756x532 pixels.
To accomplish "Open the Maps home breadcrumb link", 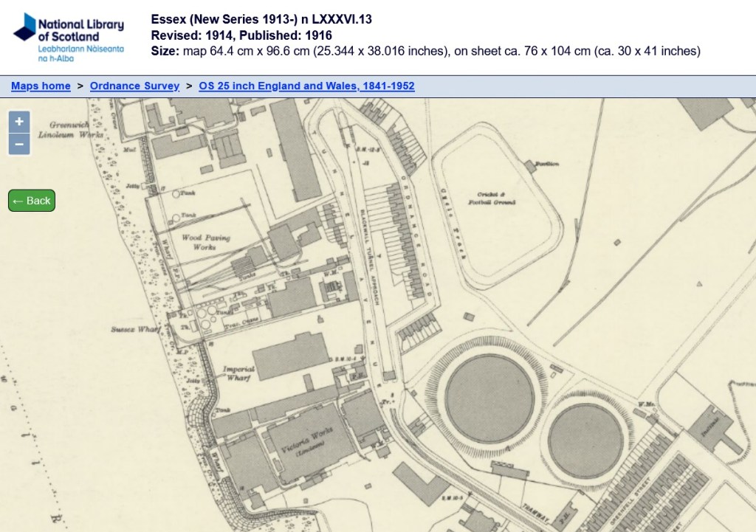I will coord(41,86).
